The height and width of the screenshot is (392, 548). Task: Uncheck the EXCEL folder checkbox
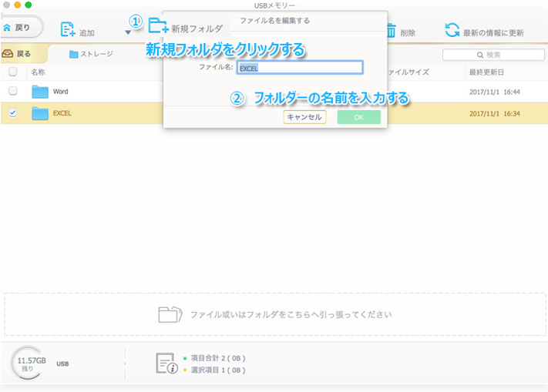coord(13,112)
